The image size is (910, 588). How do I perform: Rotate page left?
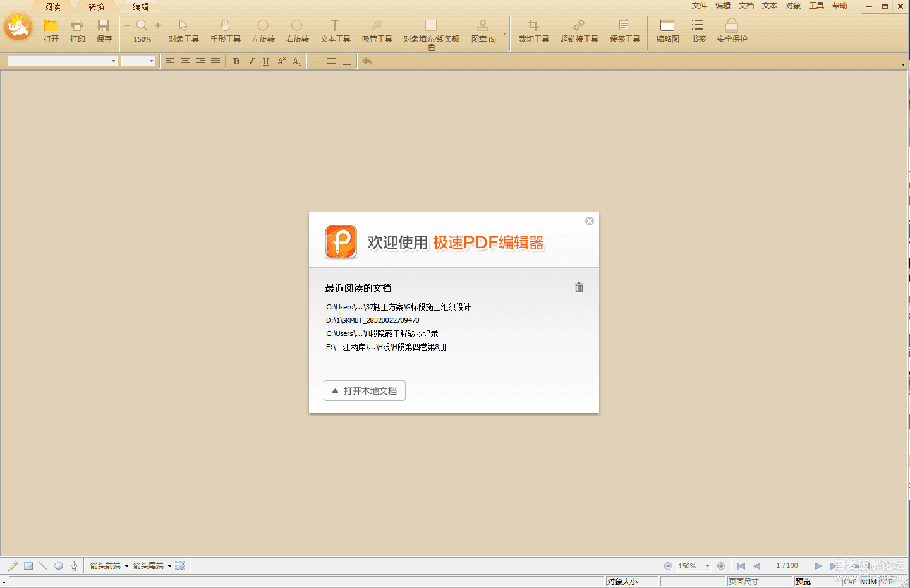[x=263, y=26]
